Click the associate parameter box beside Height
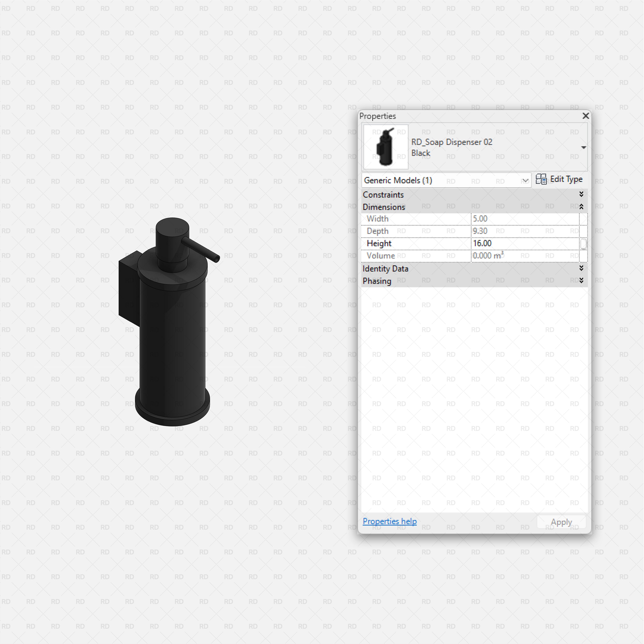This screenshot has width=644, height=644. coord(584,244)
